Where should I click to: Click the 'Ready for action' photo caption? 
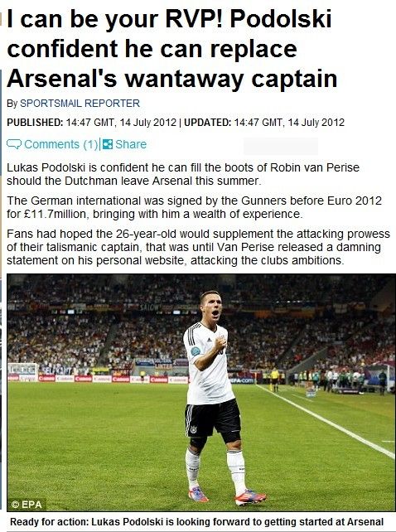(x=197, y=521)
